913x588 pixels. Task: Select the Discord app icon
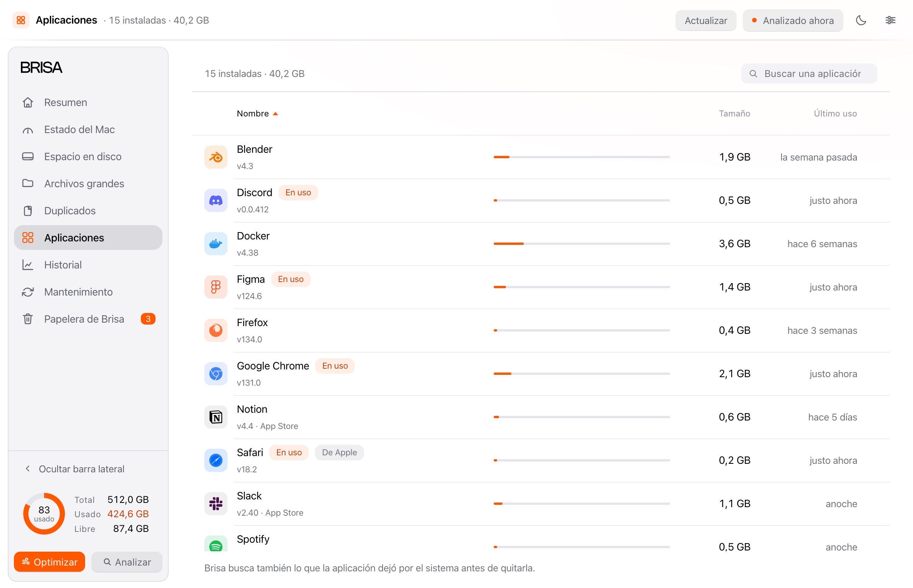click(x=216, y=200)
